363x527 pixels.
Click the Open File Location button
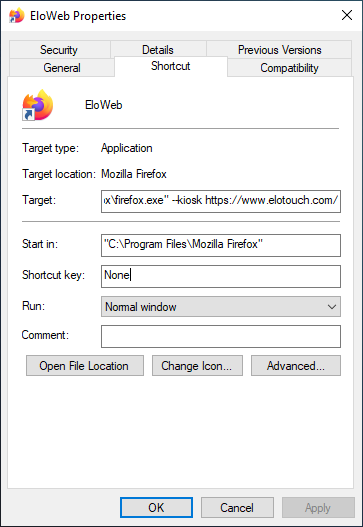[x=85, y=366]
